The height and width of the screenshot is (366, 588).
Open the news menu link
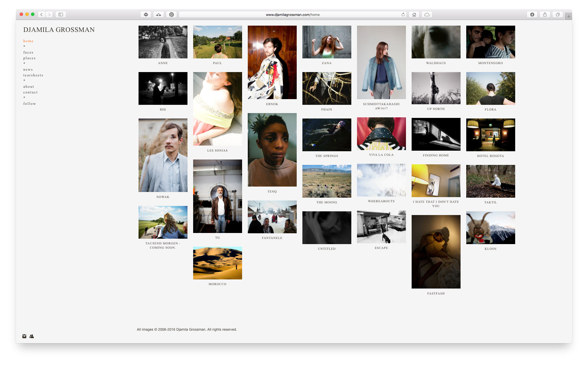click(x=28, y=69)
